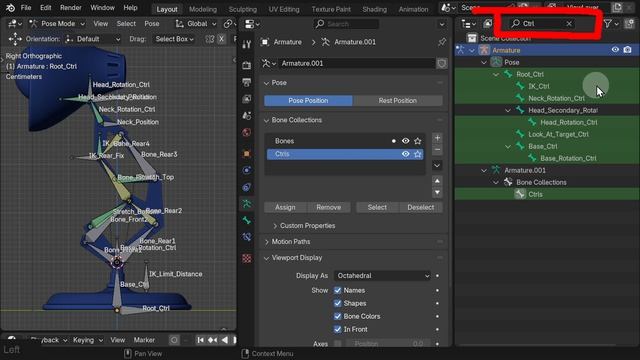Click the fake user shield icon

pos(442,63)
